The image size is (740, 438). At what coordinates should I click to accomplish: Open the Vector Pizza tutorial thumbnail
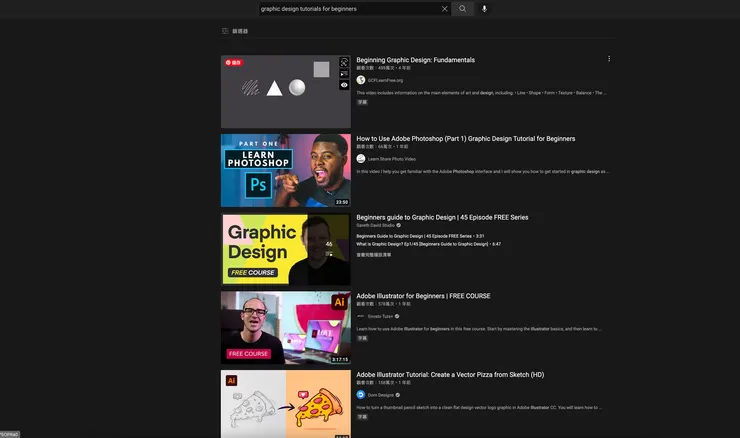[286, 404]
